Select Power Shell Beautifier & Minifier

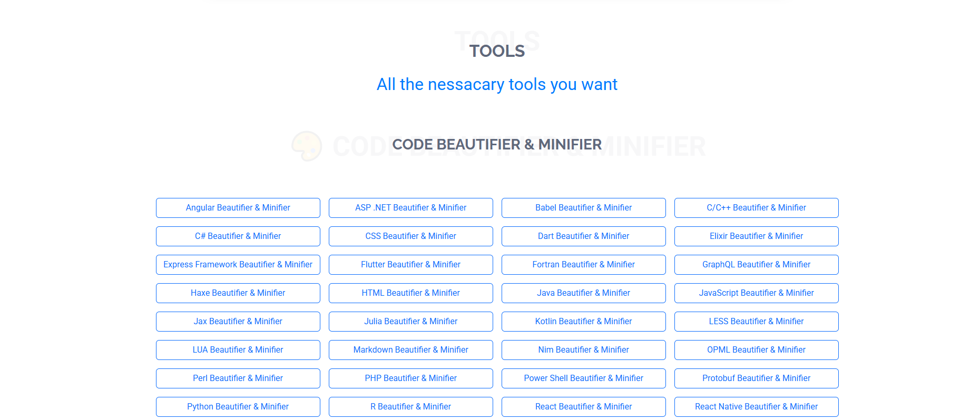click(x=584, y=378)
